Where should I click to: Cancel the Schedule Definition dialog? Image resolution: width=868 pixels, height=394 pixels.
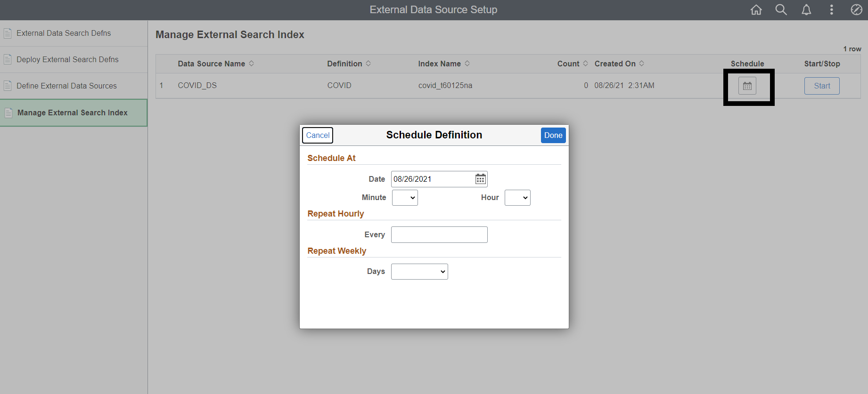click(x=318, y=136)
